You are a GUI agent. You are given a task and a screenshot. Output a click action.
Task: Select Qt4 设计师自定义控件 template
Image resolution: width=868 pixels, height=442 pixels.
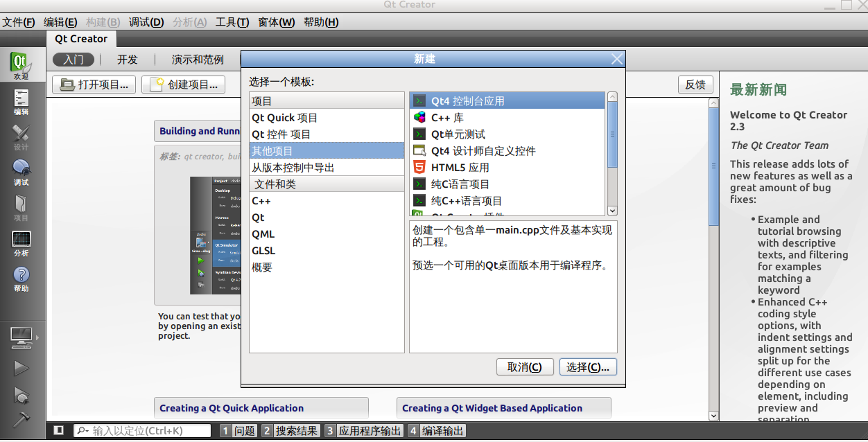click(507, 151)
